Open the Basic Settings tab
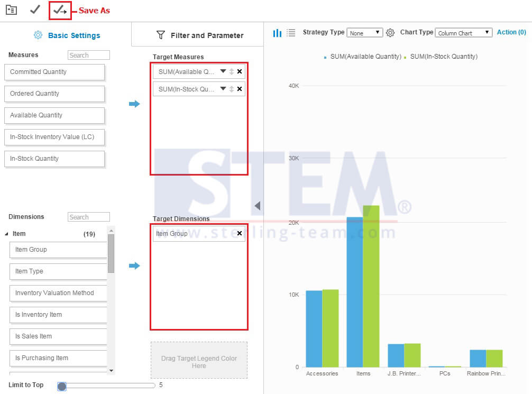 tap(67, 35)
